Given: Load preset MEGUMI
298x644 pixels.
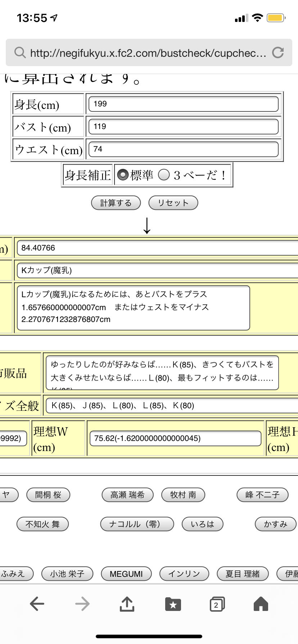Looking at the screenshot, I should [126, 574].
